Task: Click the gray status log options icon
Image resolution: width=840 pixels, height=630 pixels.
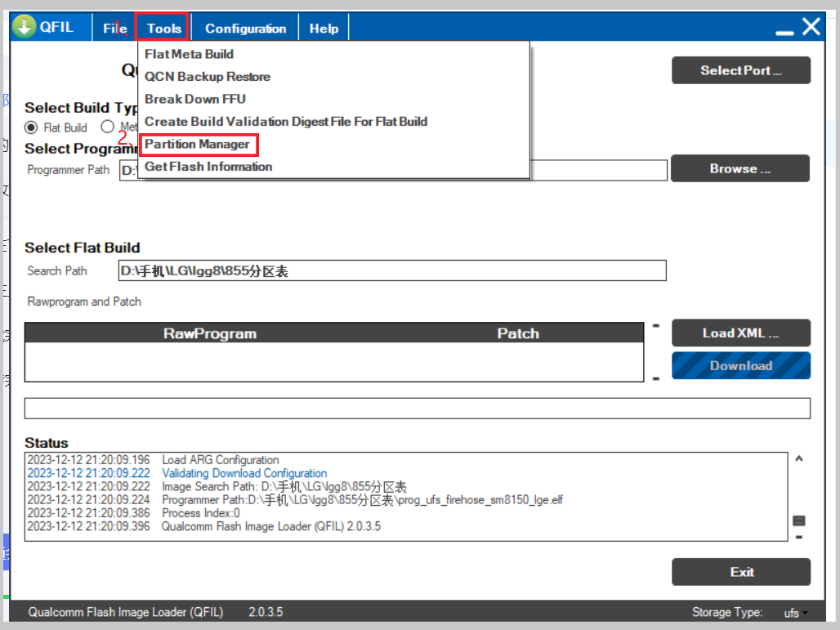Action: click(799, 521)
